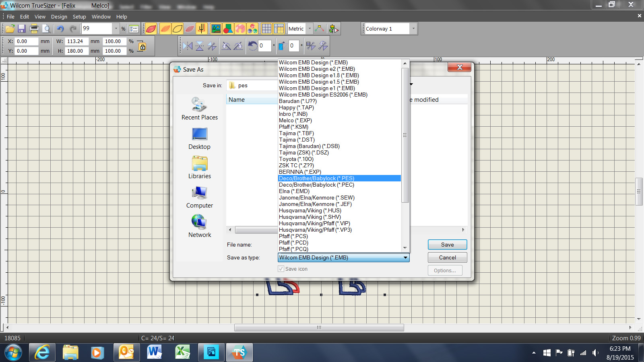Screen dimensions: 644x362
Task: Click Cancel in the Save As dialog
Action: 447,257
